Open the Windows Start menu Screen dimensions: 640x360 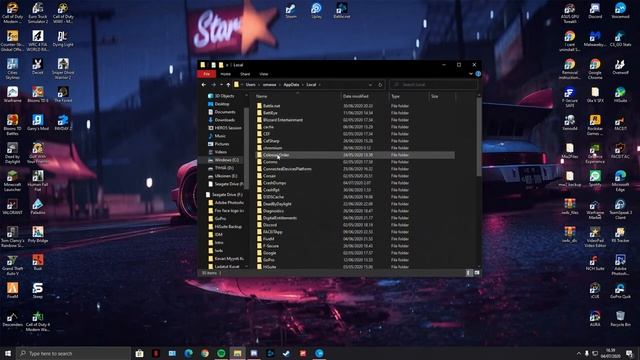pyautogui.click(x=8, y=353)
